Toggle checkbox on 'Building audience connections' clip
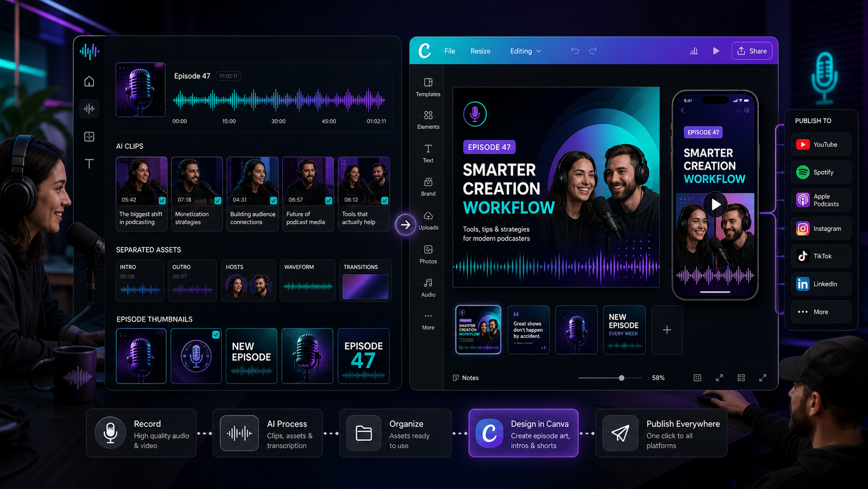Screen dimensions: 868x489 click(x=274, y=201)
